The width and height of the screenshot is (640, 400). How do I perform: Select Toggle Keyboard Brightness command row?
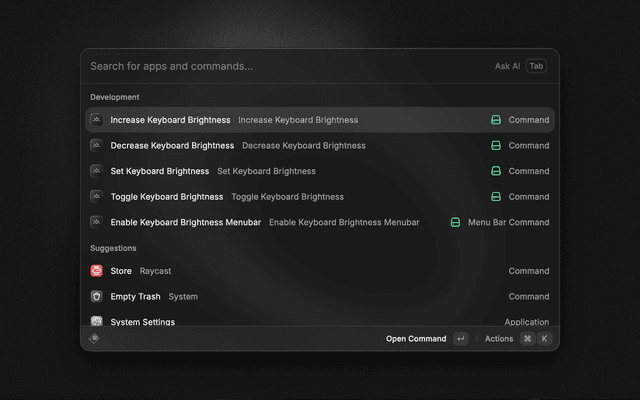coord(320,197)
